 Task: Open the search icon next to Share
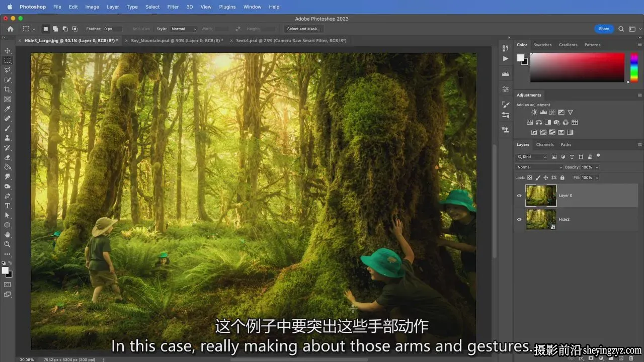[621, 29]
